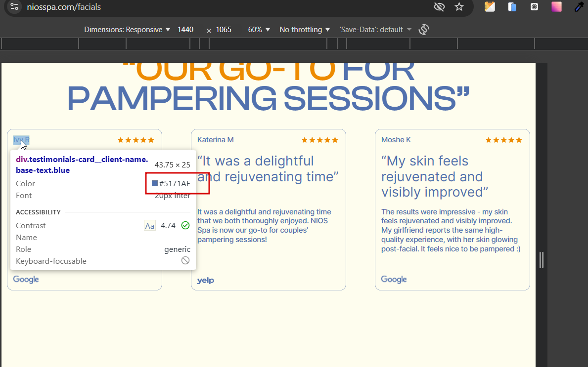Click the star rating in Moshe K card
This screenshot has width=588, height=367.
click(503, 140)
